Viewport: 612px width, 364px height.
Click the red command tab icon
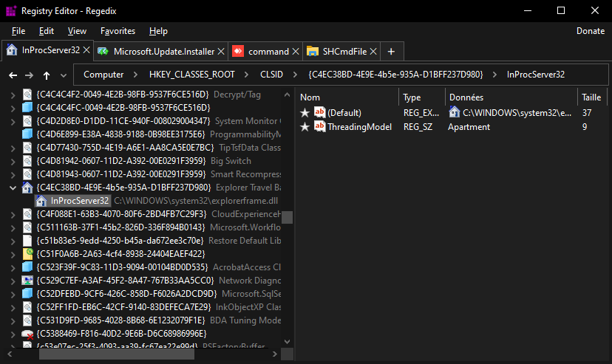point(238,51)
